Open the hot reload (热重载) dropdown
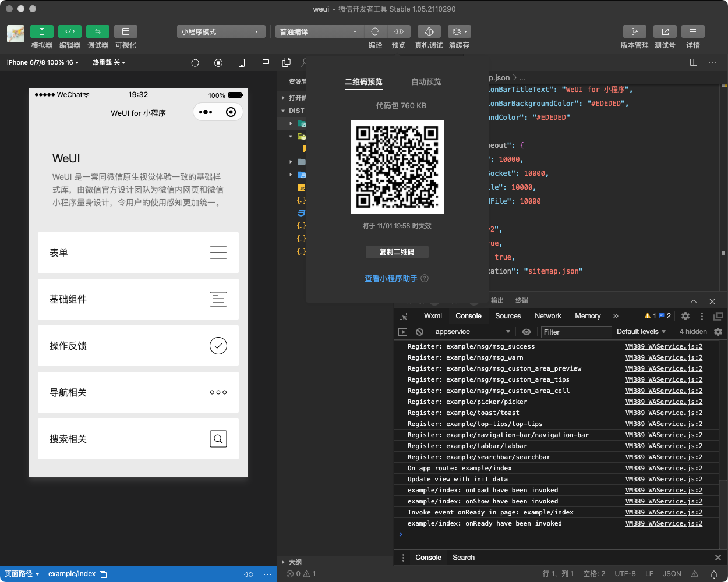This screenshot has height=582, width=728. click(109, 62)
